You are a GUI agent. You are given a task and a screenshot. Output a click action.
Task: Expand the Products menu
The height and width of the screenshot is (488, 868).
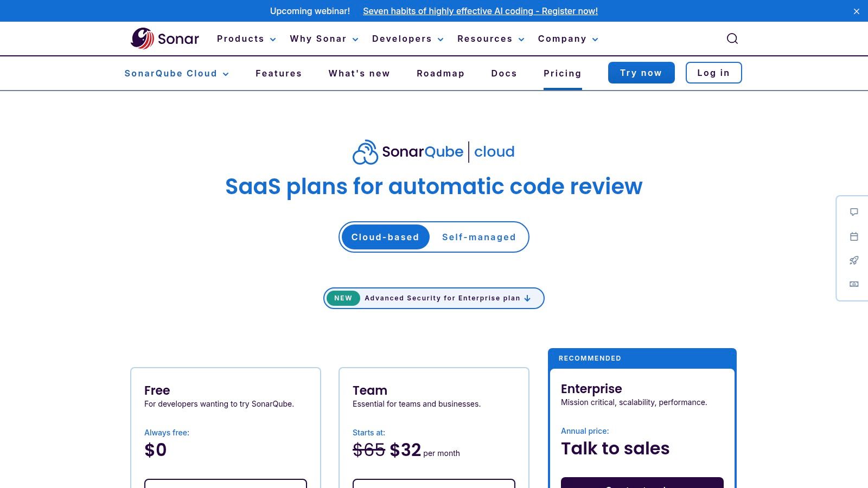click(246, 39)
